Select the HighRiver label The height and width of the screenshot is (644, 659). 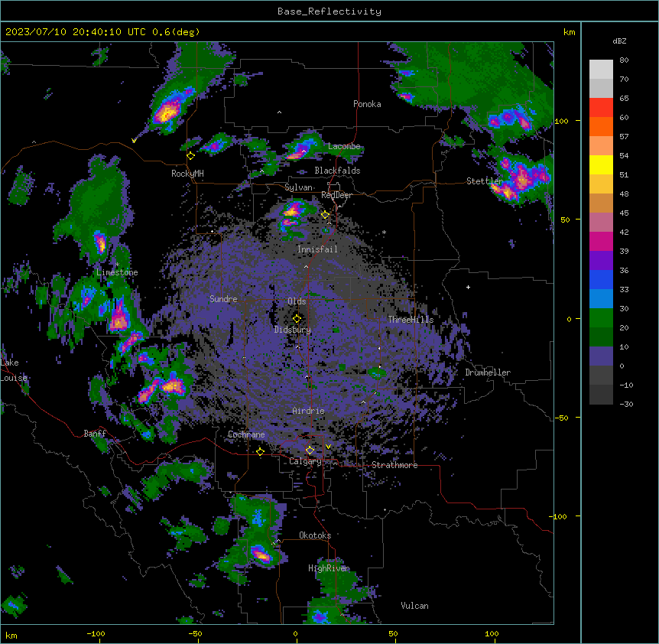click(x=329, y=568)
